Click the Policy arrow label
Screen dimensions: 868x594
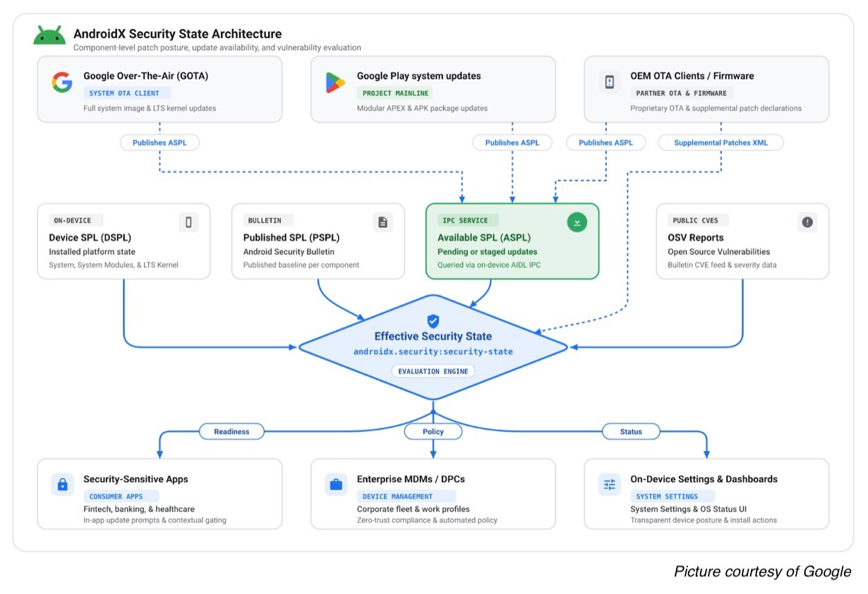click(x=433, y=431)
